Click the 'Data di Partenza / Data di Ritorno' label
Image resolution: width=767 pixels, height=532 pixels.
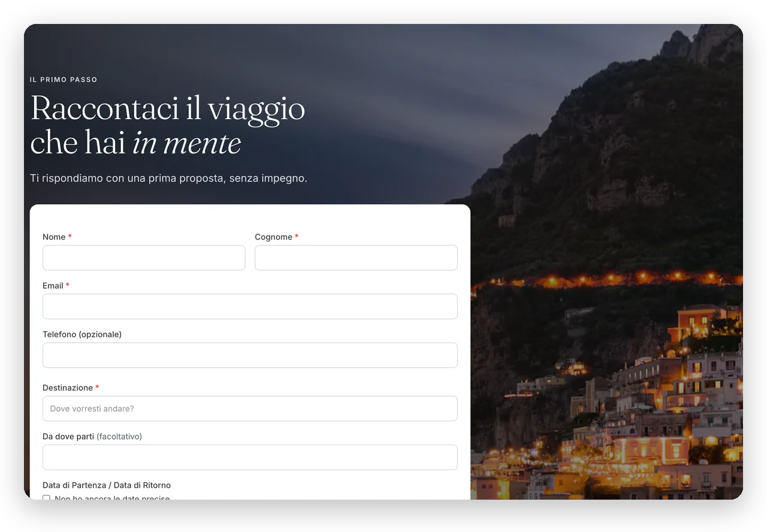[107, 485]
